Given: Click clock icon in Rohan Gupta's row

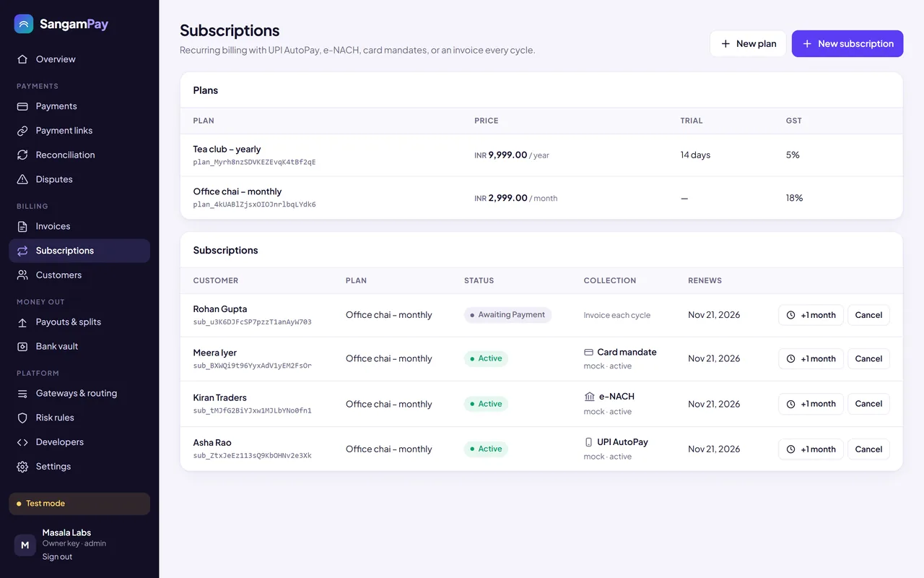Looking at the screenshot, I should point(791,315).
